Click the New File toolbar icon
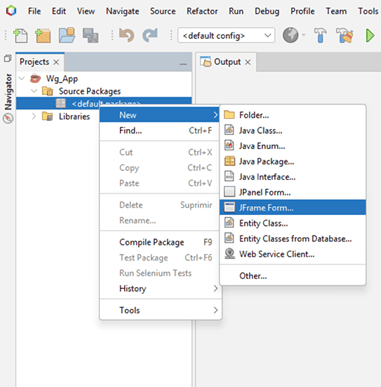Viewport: 381px width, 387px height. tap(21, 36)
